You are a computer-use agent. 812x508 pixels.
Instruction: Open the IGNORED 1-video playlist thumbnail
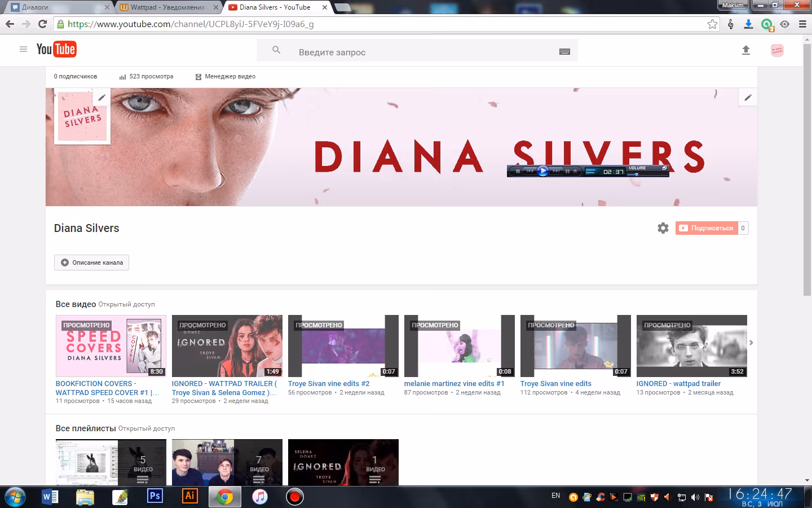pyautogui.click(x=343, y=462)
